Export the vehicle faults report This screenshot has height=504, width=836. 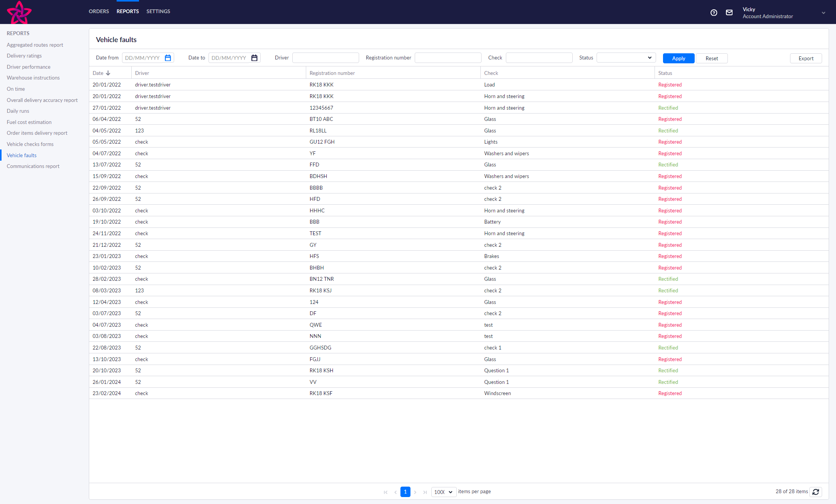(x=806, y=58)
